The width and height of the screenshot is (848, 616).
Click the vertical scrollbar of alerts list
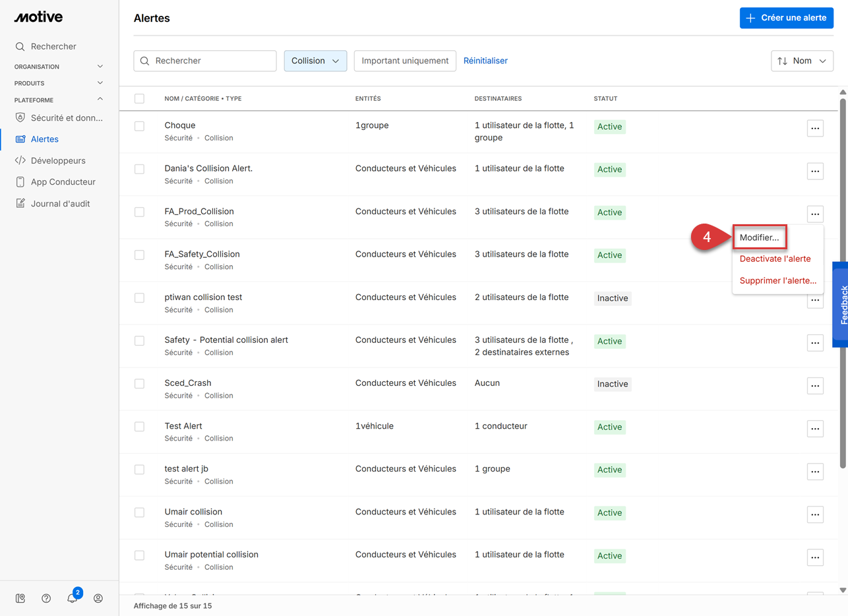pyautogui.click(x=843, y=284)
